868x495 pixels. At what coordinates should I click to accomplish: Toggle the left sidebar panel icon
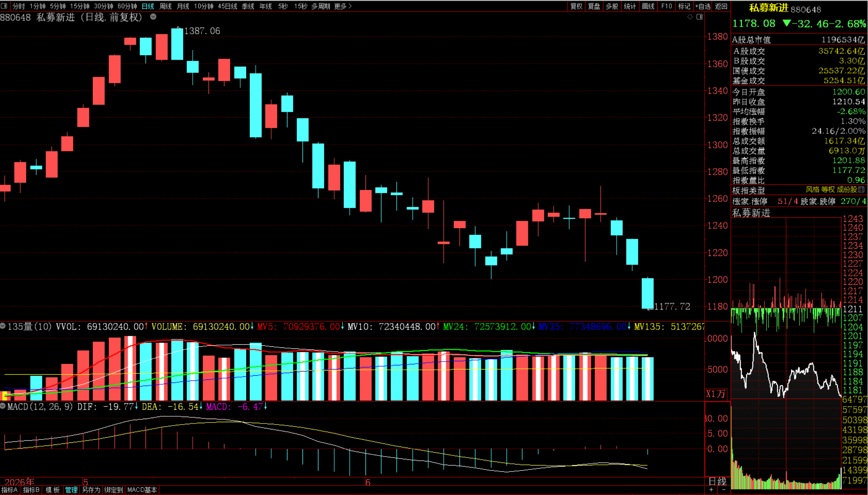pyautogui.click(x=4, y=6)
